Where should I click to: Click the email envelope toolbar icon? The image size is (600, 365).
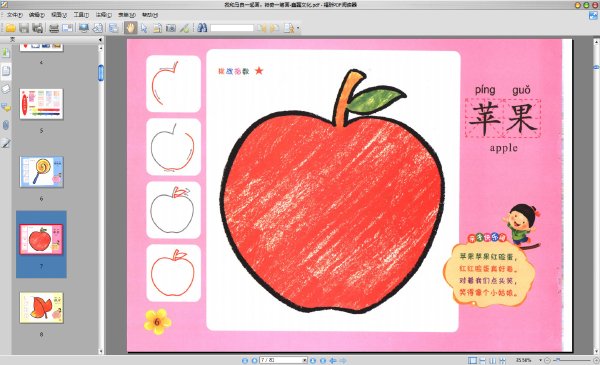[x=68, y=28]
